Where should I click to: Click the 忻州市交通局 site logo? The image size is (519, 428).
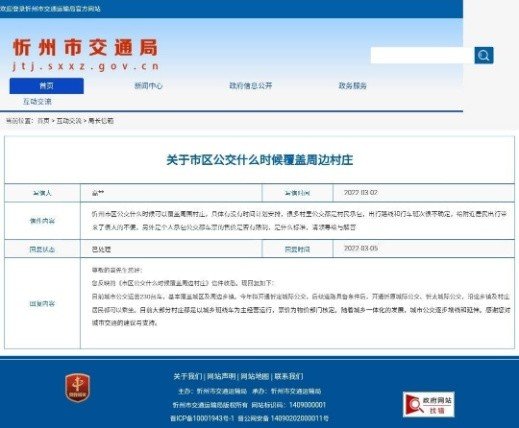click(86, 55)
